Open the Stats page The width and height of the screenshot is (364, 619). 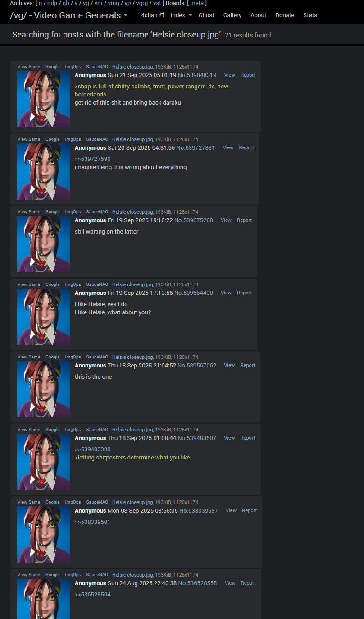click(310, 15)
